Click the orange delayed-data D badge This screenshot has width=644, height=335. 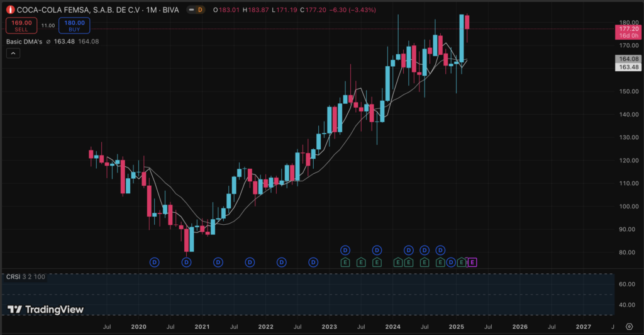200,9
